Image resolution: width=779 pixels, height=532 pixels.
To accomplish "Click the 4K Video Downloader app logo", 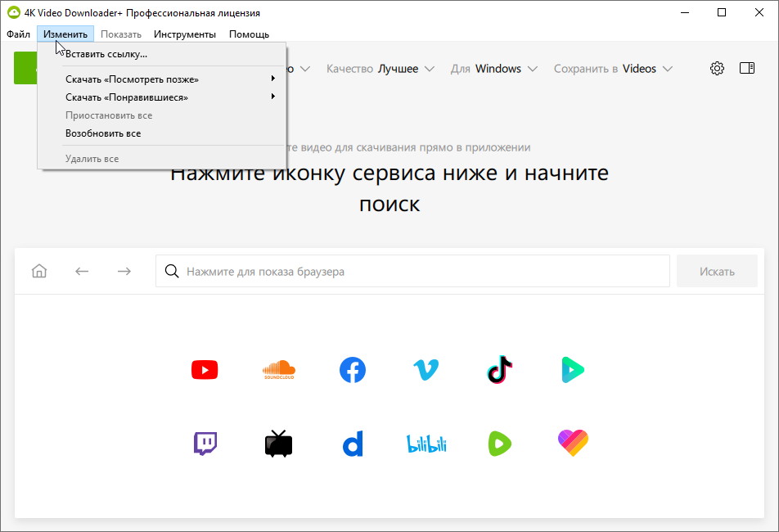I will (13, 12).
